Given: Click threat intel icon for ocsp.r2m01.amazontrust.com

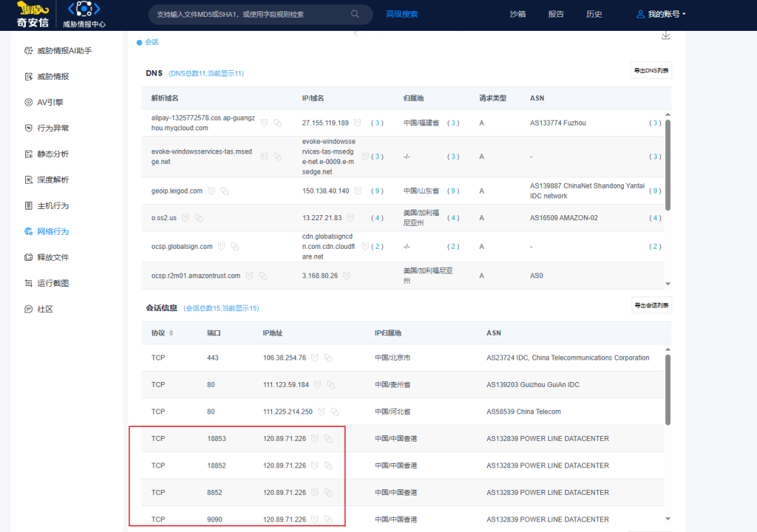Looking at the screenshot, I should click(249, 275).
